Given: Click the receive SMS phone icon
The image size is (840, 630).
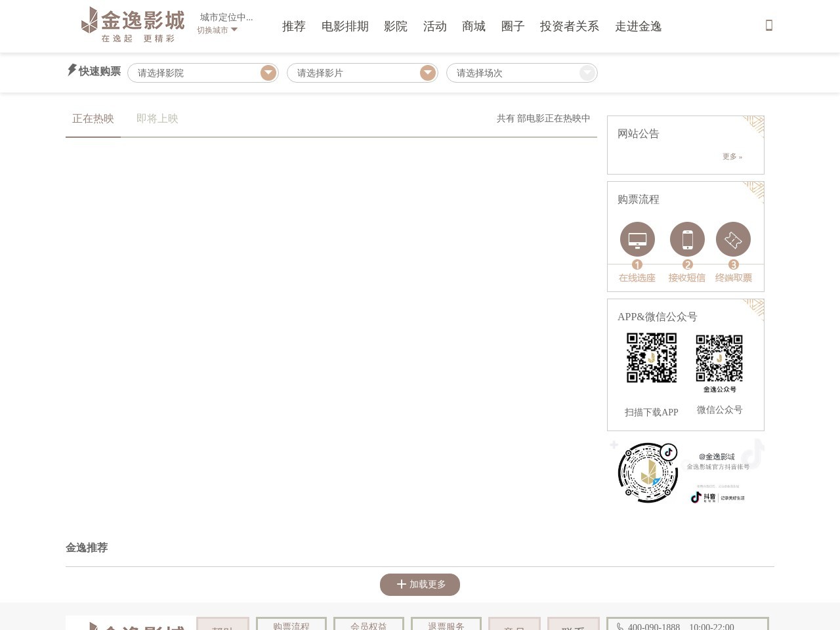Looking at the screenshot, I should [687, 239].
